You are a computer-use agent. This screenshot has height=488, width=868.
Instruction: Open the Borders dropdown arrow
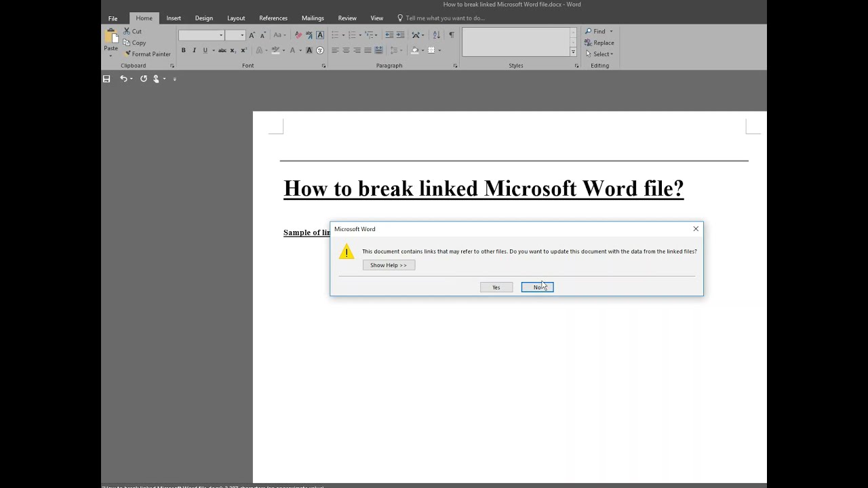coord(439,50)
